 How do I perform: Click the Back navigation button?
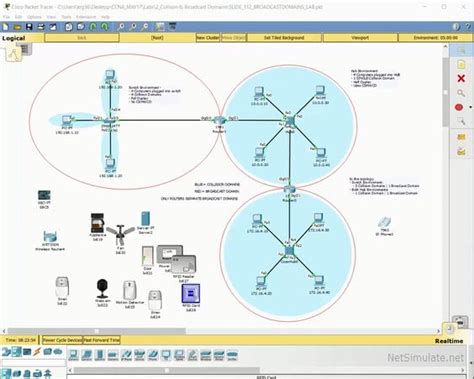pos(82,38)
